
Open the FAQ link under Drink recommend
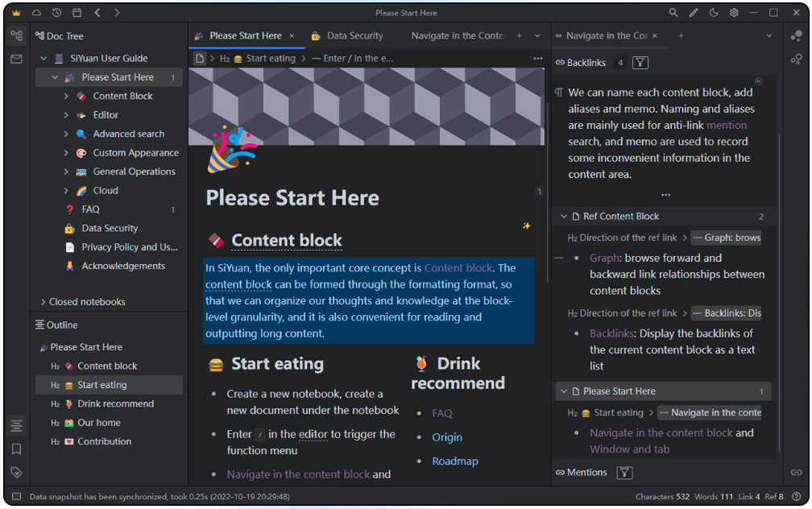click(x=441, y=413)
